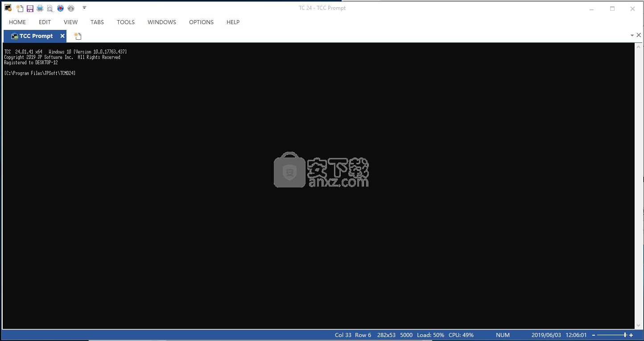Click the Print Preview magnifier icon
Image resolution: width=644 pixels, height=341 pixels.
(50, 8)
